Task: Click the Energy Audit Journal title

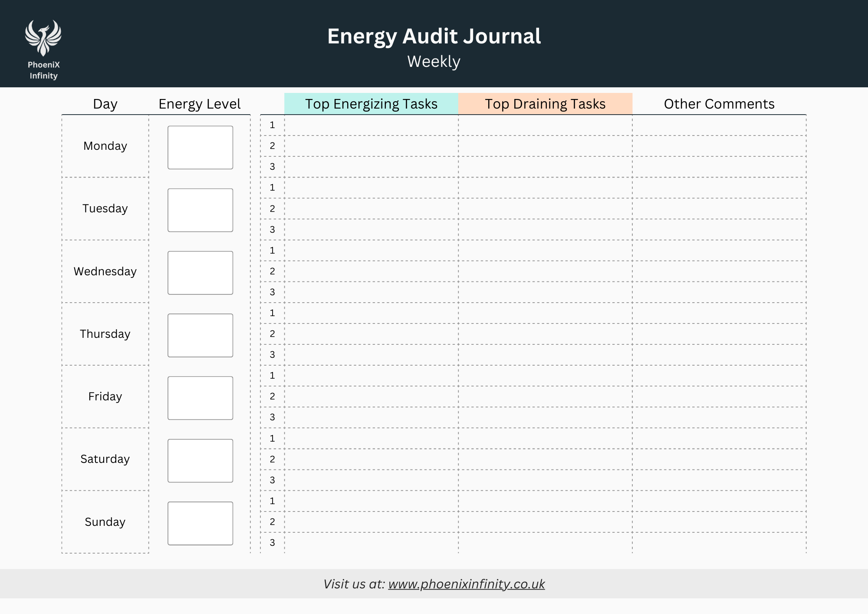Action: 434,36
